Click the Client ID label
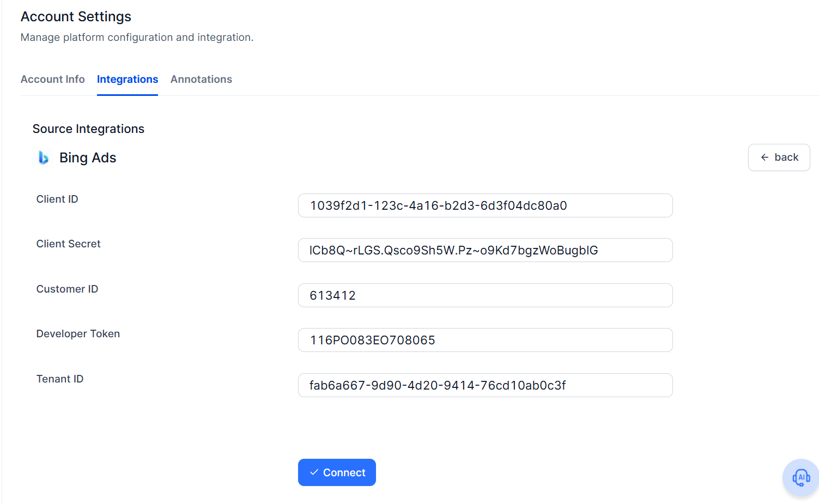Screen dimensions: 819x504 [57, 199]
